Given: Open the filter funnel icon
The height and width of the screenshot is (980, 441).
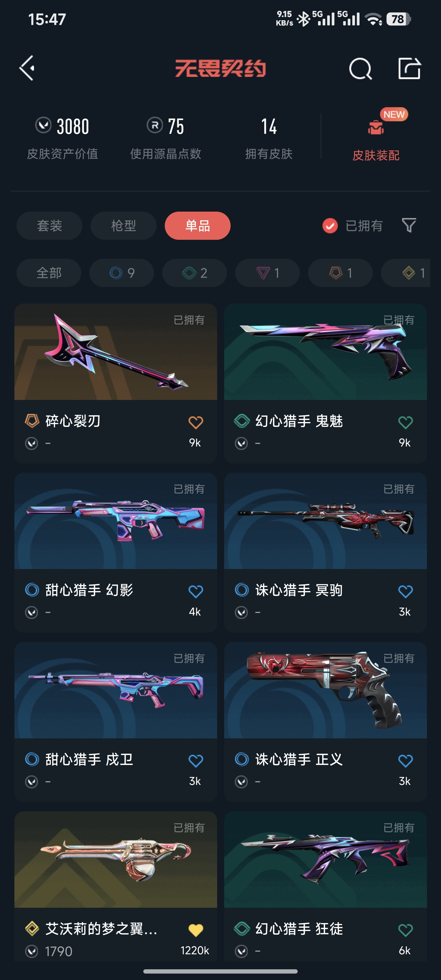Looking at the screenshot, I should pyautogui.click(x=409, y=226).
